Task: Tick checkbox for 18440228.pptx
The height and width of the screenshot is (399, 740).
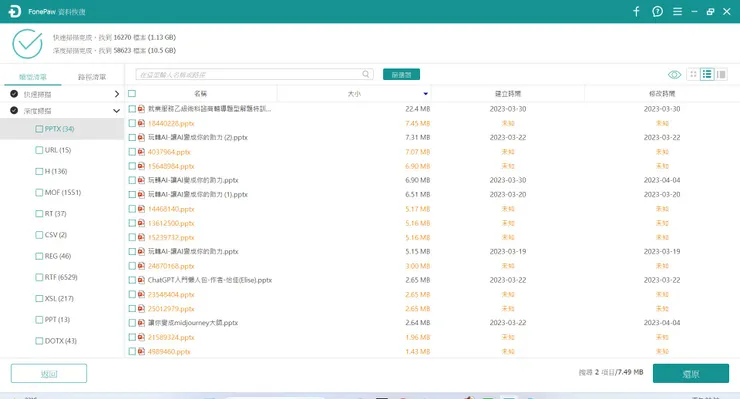Action: tap(132, 123)
